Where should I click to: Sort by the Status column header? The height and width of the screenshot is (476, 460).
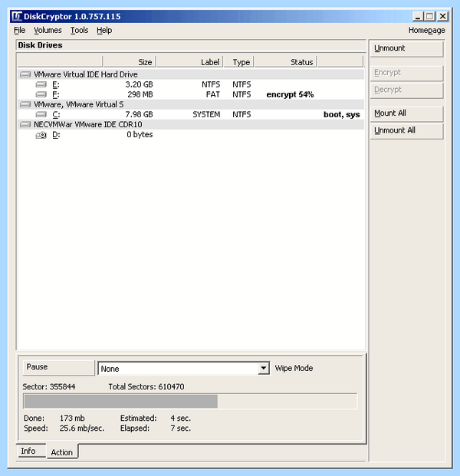286,61
